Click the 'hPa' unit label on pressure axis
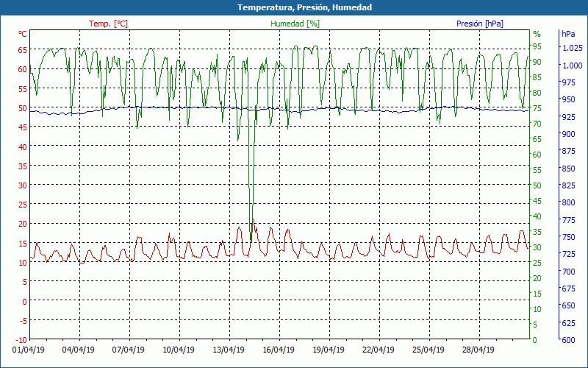 [568, 34]
